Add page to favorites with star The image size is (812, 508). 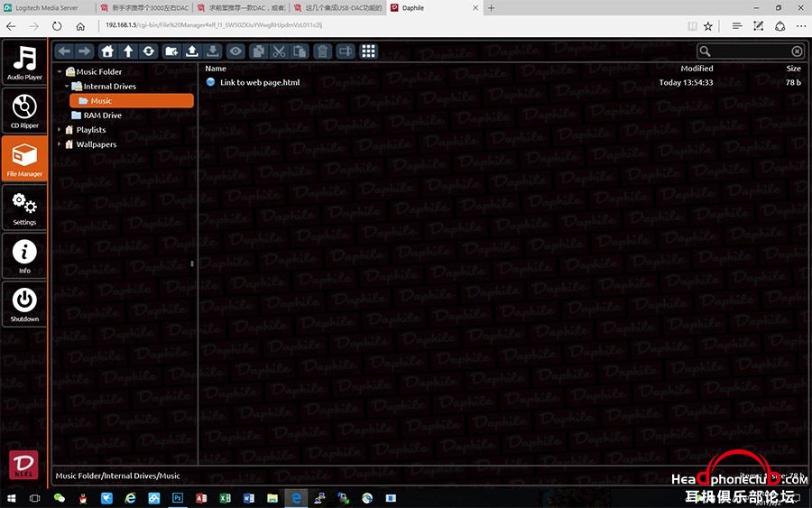click(x=708, y=26)
